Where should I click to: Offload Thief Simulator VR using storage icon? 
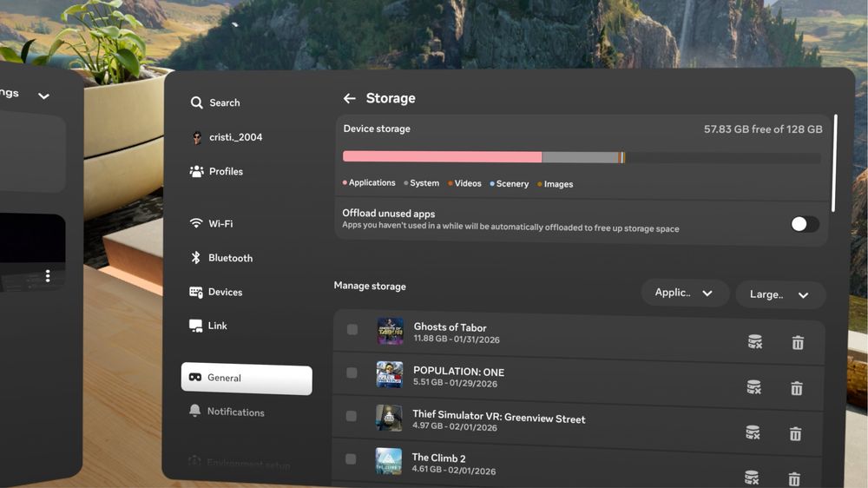point(753,432)
